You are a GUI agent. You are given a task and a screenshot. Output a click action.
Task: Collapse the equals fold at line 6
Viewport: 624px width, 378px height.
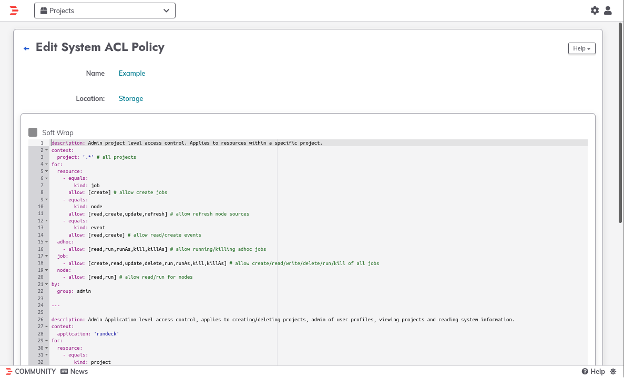pos(47,178)
